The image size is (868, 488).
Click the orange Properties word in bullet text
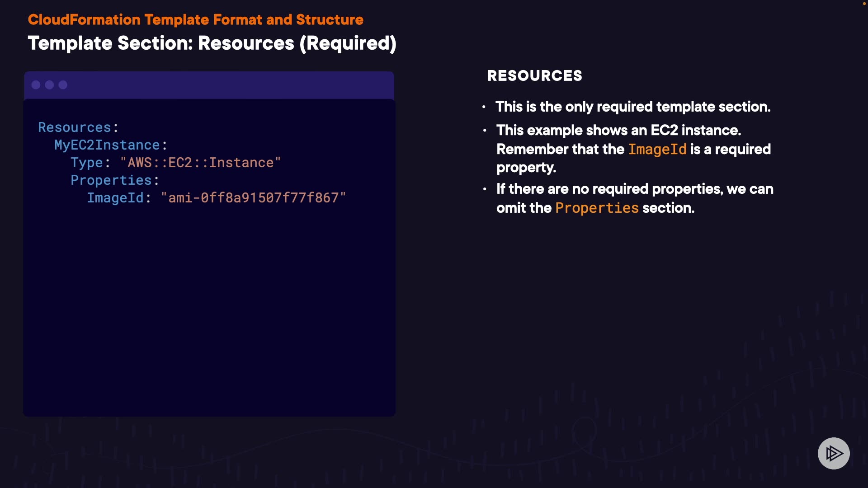597,208
